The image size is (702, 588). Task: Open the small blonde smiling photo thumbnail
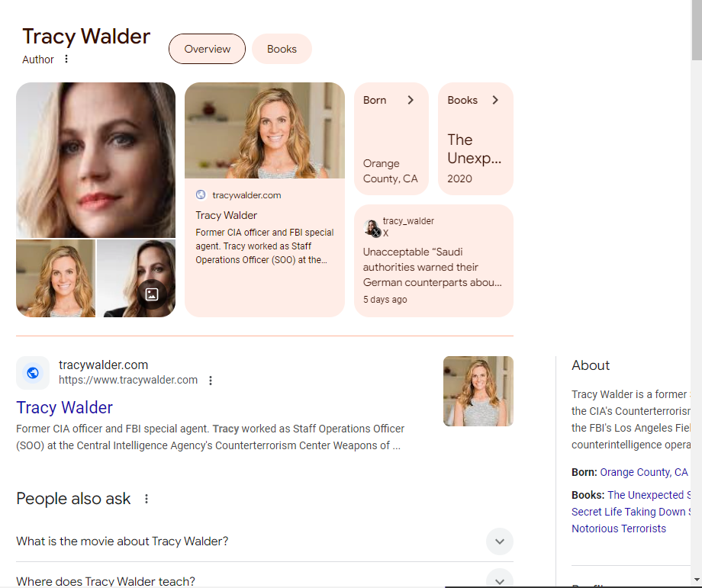(56, 278)
